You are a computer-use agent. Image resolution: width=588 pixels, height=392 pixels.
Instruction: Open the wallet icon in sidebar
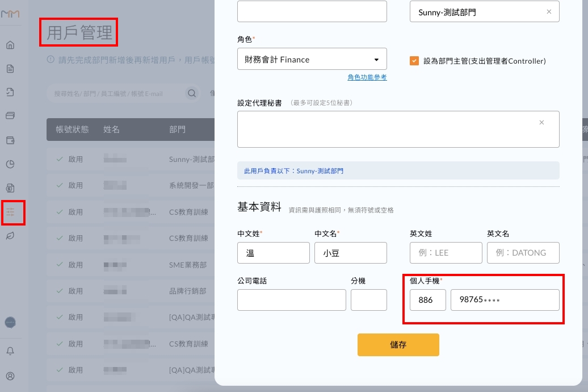pos(10,140)
